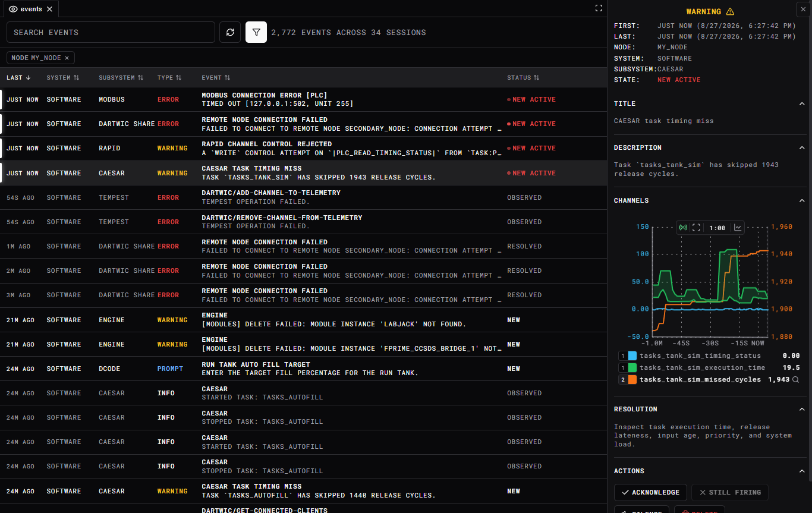Image resolution: width=812 pixels, height=513 pixels.
Task: Close the warning details panel
Action: pos(803,9)
